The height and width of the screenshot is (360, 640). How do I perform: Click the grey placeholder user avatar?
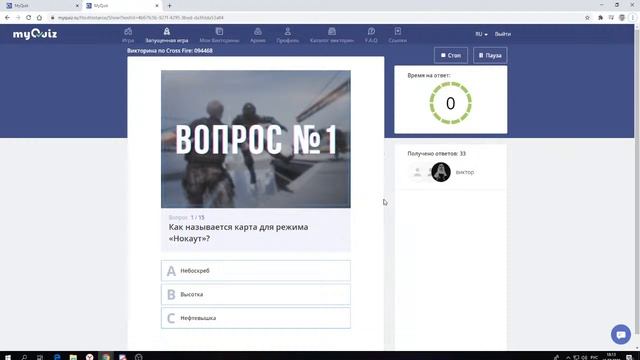417,172
